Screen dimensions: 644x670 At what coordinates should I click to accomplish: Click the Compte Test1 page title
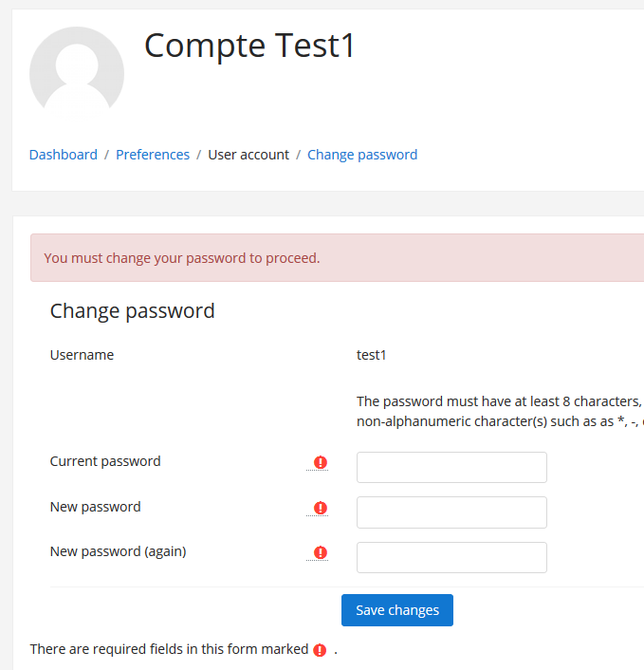249,46
